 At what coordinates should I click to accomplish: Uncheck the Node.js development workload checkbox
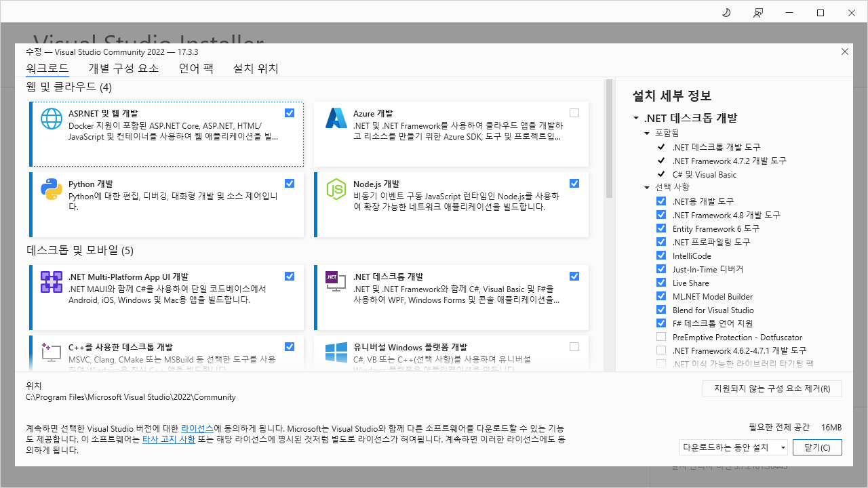point(574,184)
